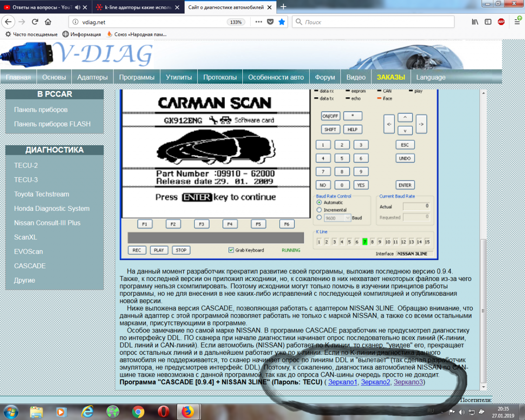Click the page vertical scrollbar thumb
The height and width of the screenshot is (420, 525).
tap(483, 311)
